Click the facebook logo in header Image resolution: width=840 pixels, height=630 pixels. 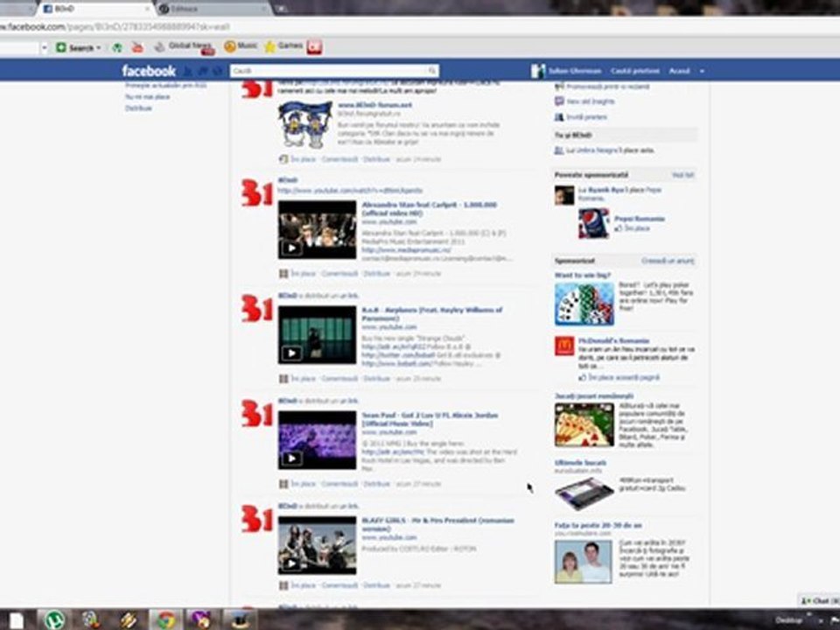click(x=149, y=71)
